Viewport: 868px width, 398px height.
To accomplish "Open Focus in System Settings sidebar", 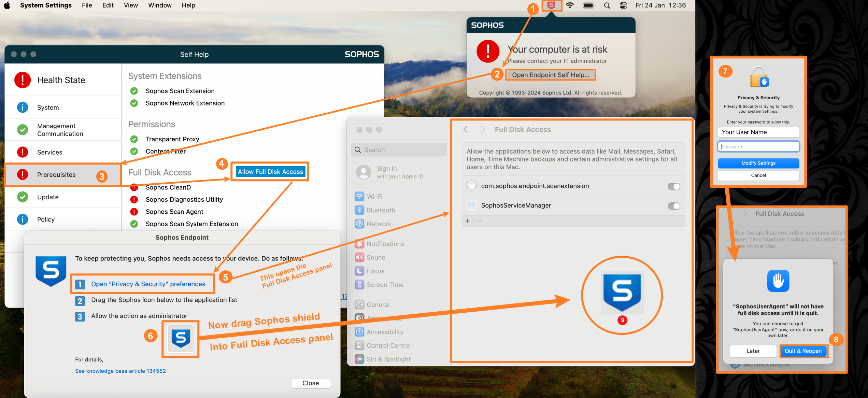I will coord(369,271).
